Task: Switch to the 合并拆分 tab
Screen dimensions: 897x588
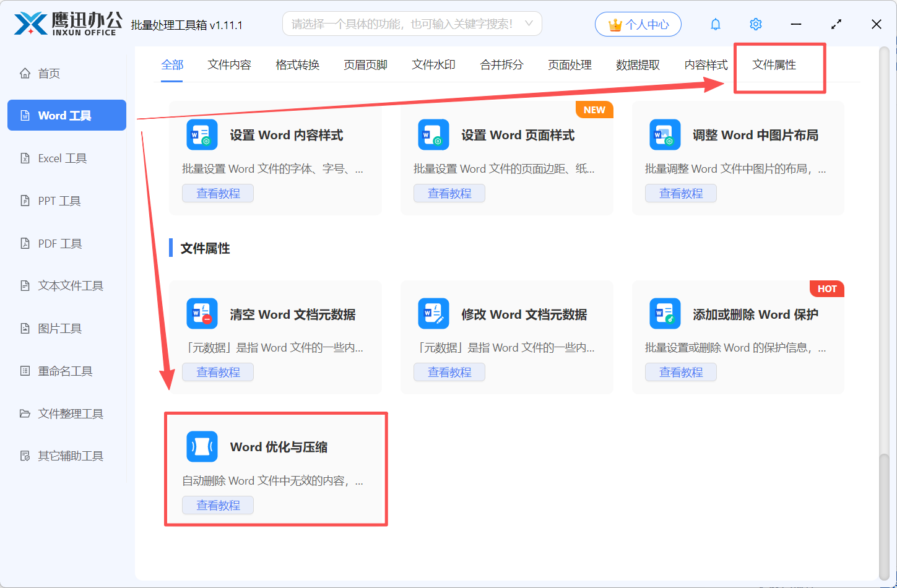Action: coord(502,65)
